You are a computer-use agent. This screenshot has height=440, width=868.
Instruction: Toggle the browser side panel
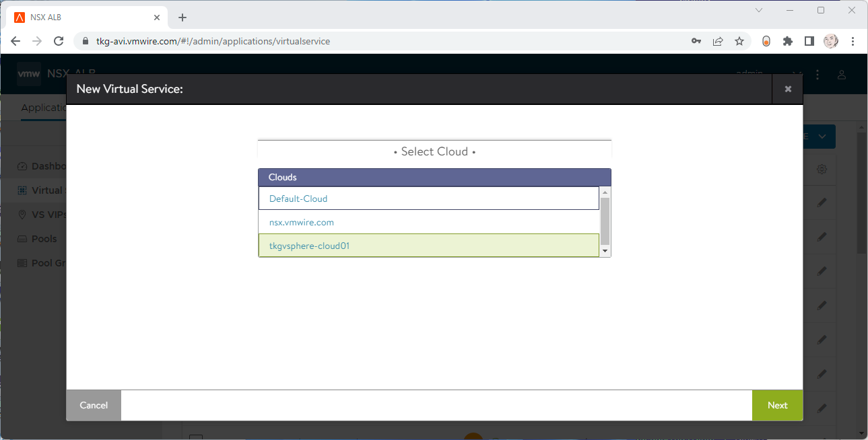[x=809, y=41]
